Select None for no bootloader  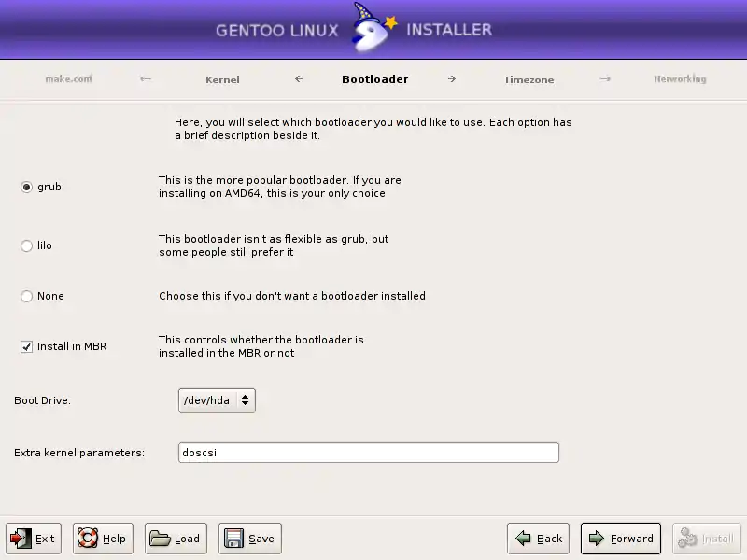click(x=26, y=296)
